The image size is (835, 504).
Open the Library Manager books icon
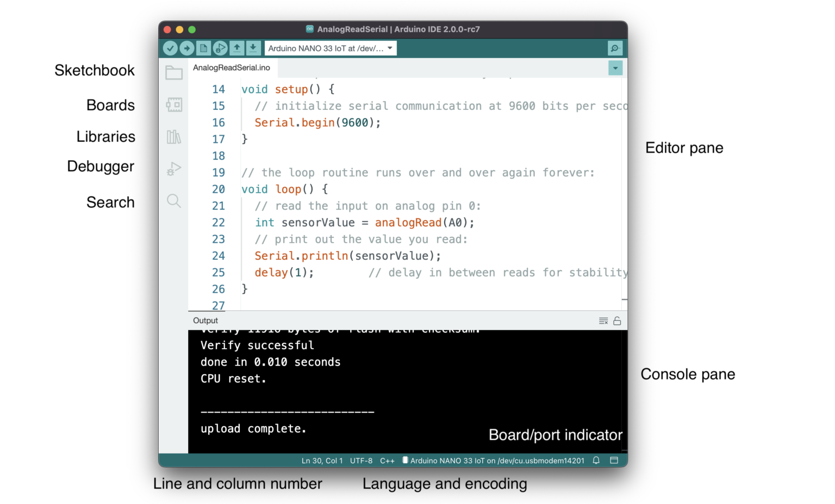[174, 137]
